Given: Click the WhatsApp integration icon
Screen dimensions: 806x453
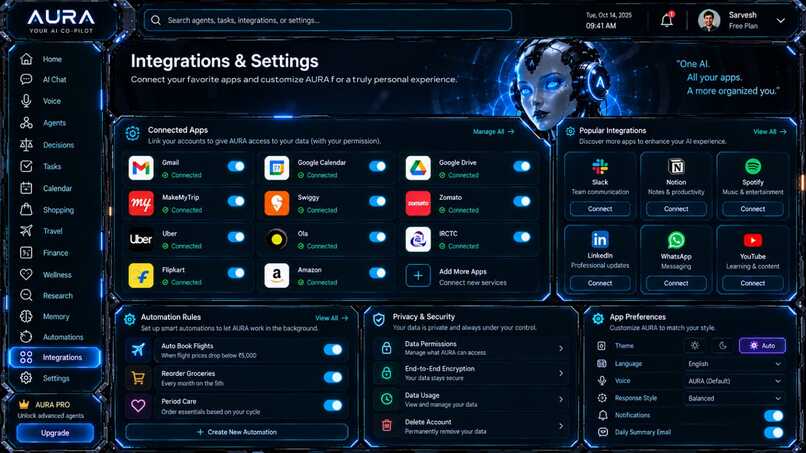Looking at the screenshot, I should (x=676, y=240).
